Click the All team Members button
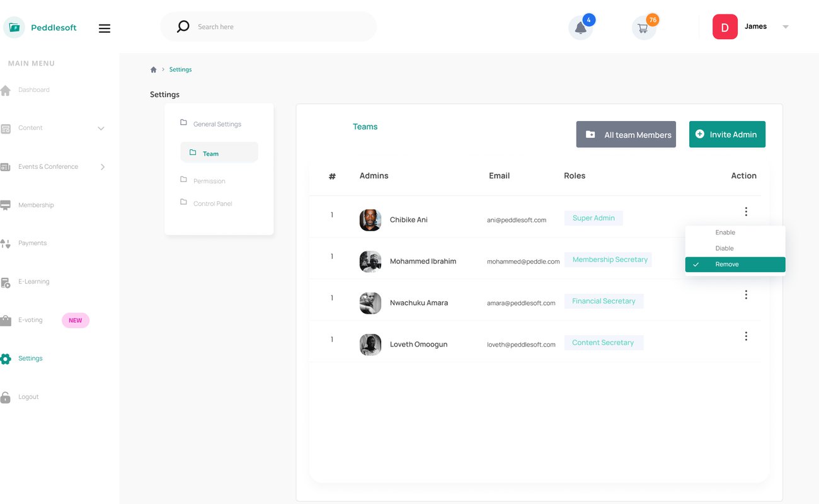819x504 pixels. click(626, 134)
